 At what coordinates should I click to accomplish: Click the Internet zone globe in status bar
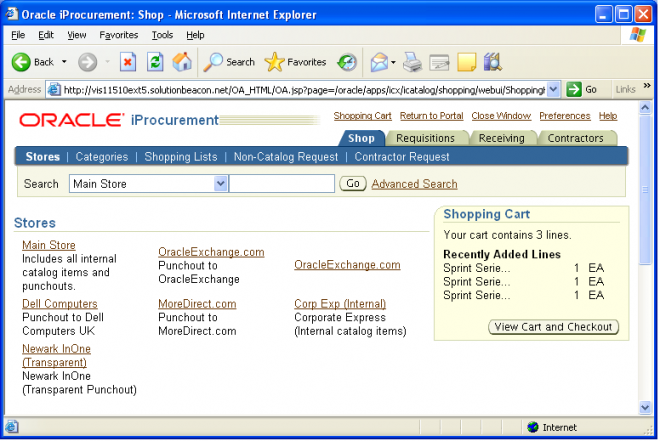point(533,427)
